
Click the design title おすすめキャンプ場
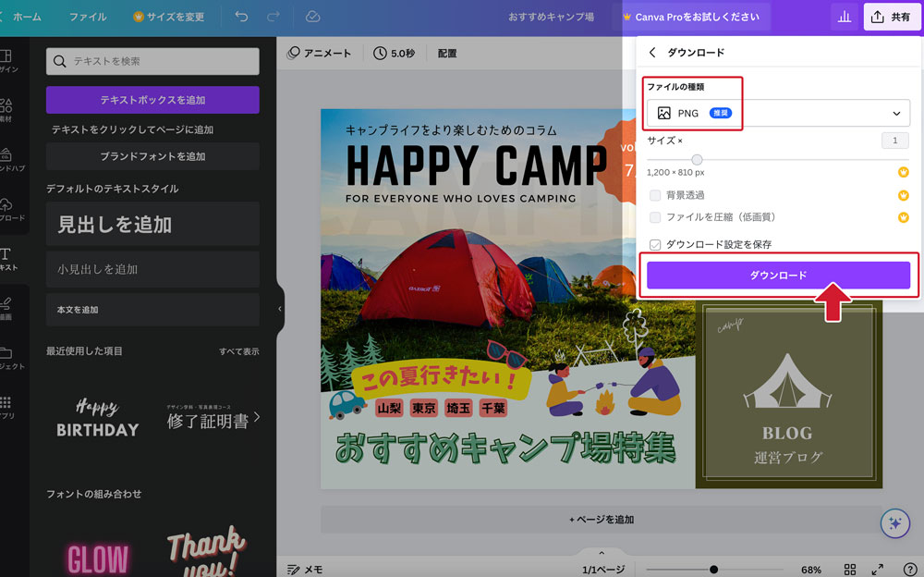[551, 18]
